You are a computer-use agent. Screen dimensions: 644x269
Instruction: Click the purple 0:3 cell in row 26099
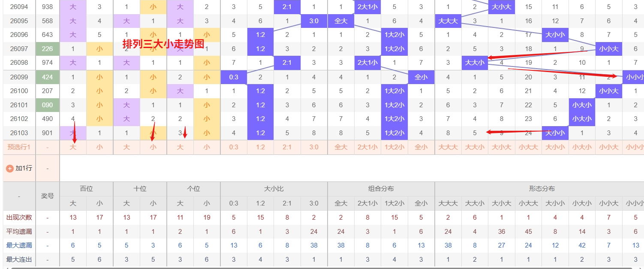click(234, 77)
